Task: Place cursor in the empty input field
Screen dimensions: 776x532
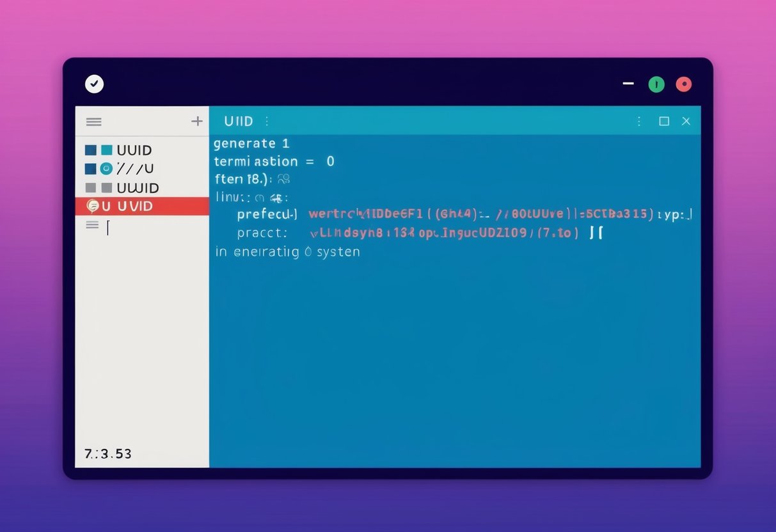Action: 107,228
